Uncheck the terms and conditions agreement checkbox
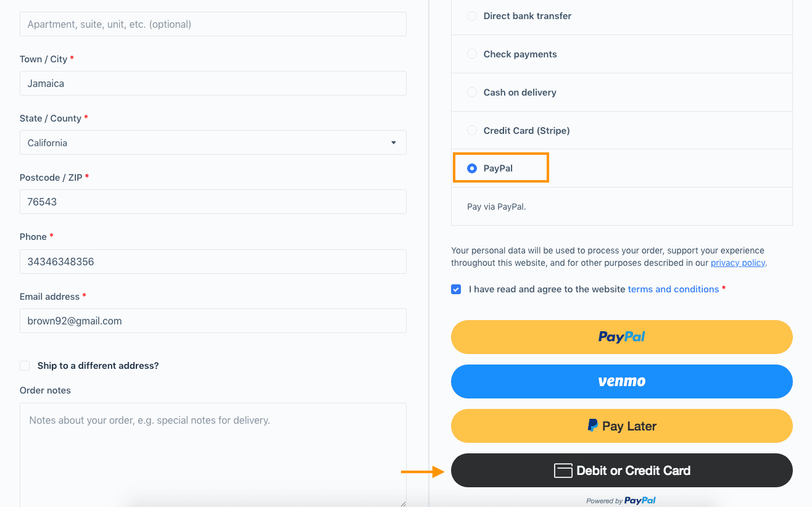 [456, 289]
